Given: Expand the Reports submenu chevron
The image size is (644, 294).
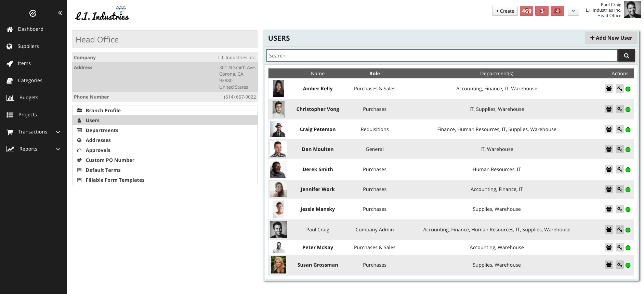Looking at the screenshot, I should 58,149.
